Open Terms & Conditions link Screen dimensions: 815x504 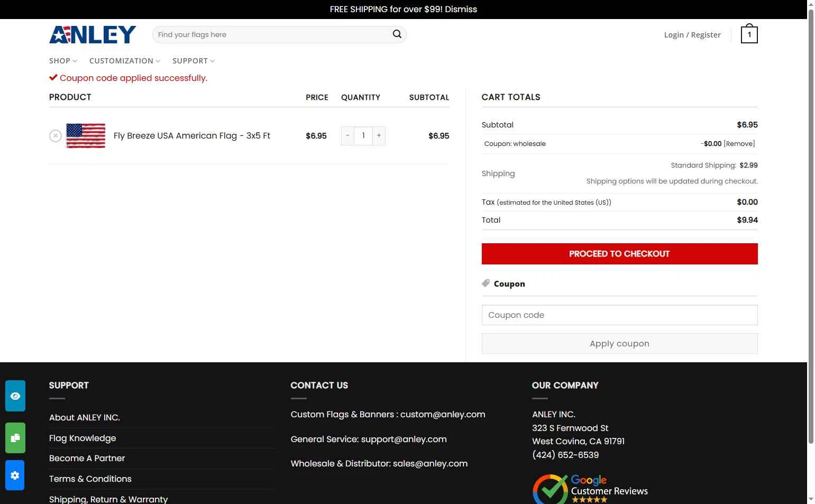pos(90,479)
